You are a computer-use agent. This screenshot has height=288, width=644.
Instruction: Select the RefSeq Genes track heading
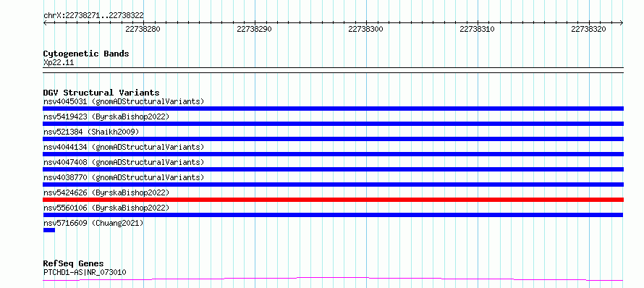click(x=74, y=263)
